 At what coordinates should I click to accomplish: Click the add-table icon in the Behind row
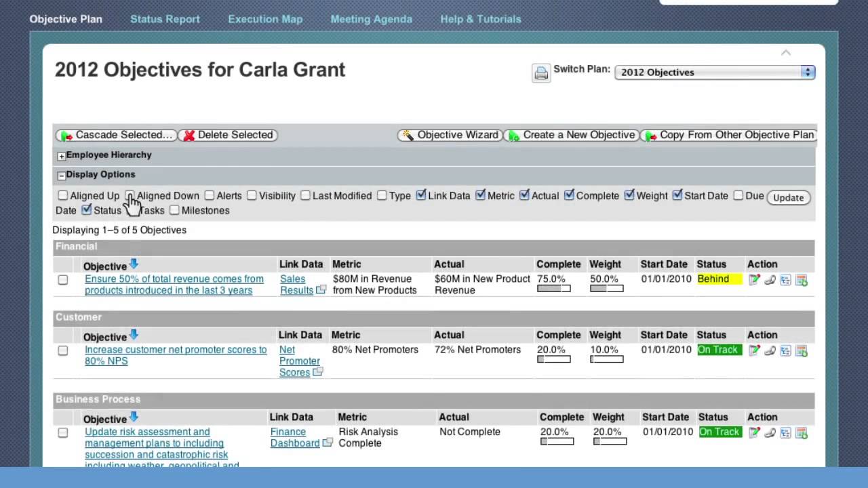801,280
